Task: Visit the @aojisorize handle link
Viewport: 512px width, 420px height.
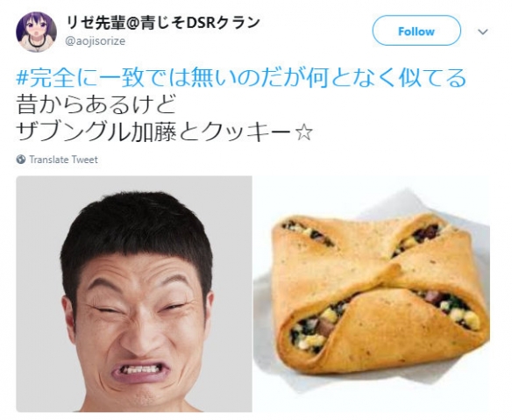Action: 96,41
